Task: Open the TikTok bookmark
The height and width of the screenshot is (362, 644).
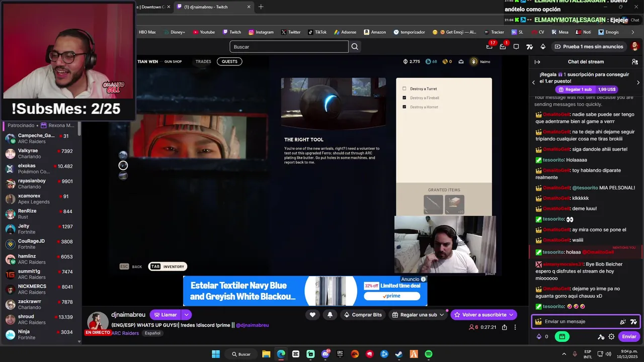Action: (x=316, y=32)
